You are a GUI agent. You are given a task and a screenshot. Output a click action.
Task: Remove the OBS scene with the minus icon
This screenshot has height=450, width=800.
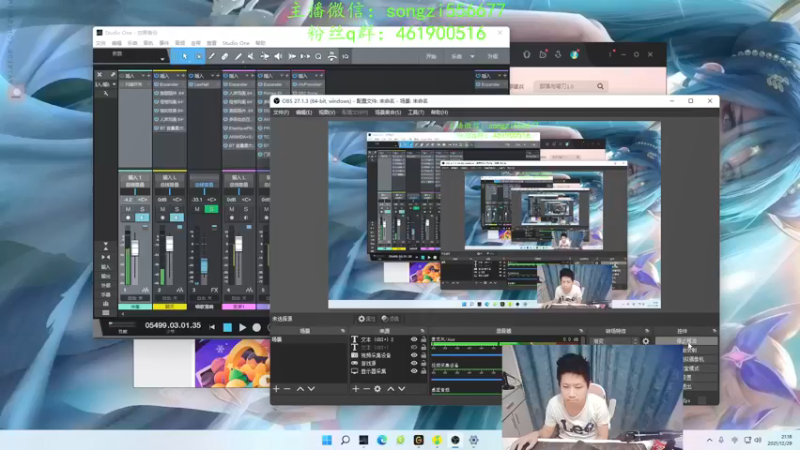coord(287,389)
